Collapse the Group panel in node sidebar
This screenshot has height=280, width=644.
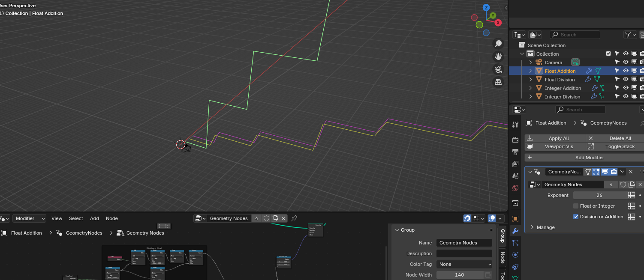397,230
